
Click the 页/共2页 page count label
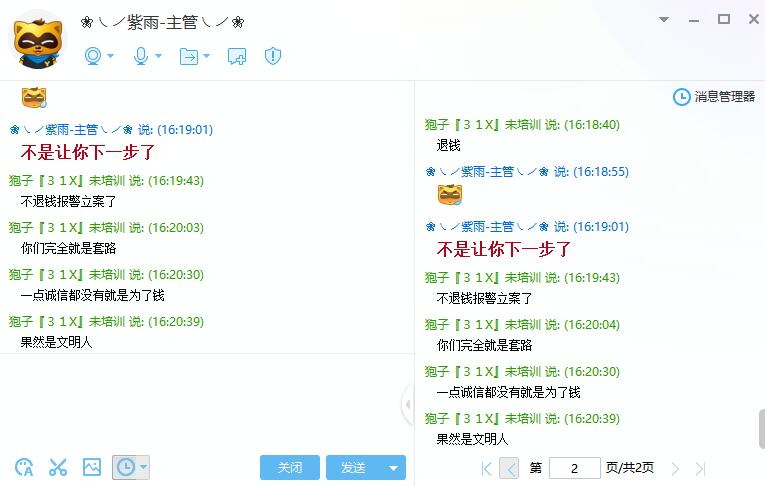coord(629,468)
